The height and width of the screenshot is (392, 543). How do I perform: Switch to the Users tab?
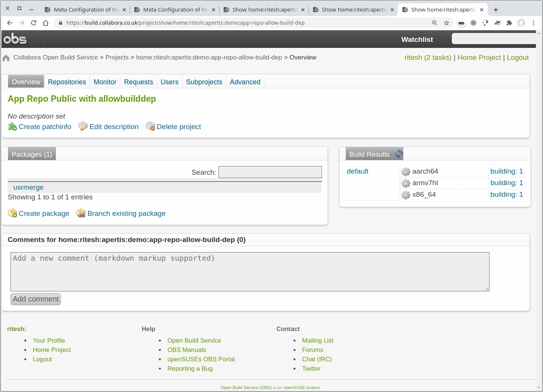(169, 82)
